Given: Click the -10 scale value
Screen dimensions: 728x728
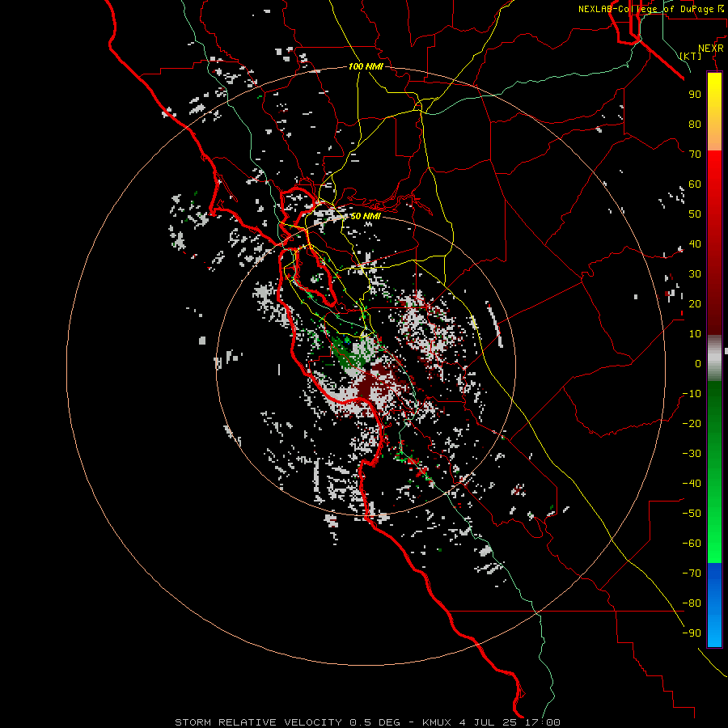Looking at the screenshot, I should point(692,394).
